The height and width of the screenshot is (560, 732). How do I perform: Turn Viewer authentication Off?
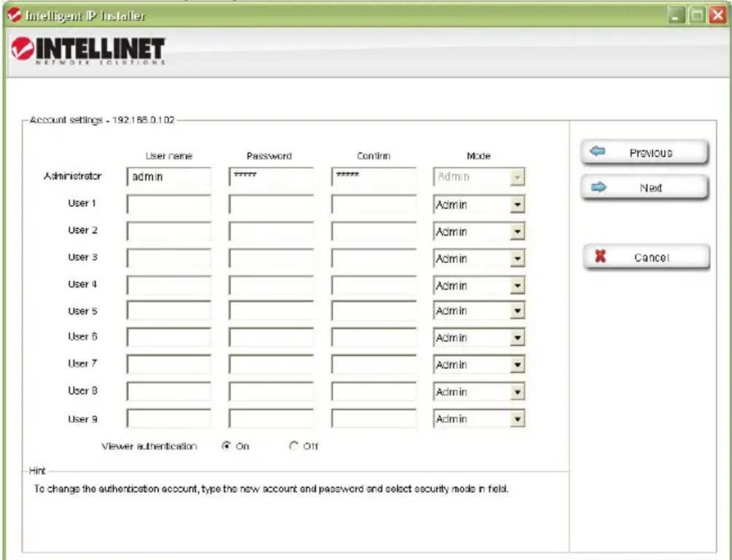click(294, 446)
